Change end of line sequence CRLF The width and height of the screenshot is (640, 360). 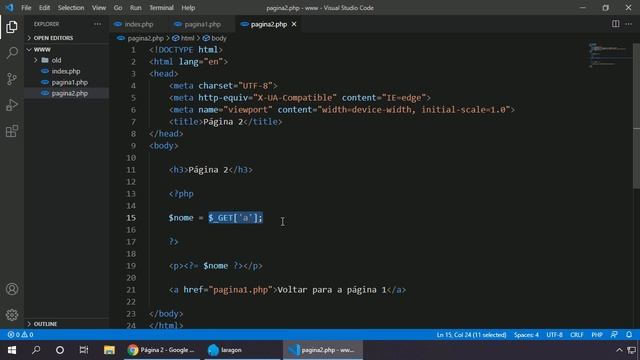point(577,335)
